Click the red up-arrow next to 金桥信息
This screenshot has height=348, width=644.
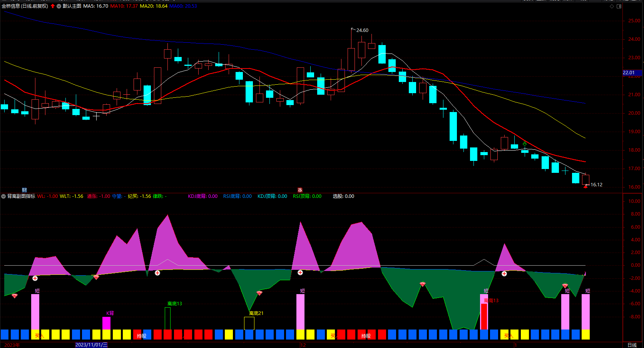[x=53, y=6]
